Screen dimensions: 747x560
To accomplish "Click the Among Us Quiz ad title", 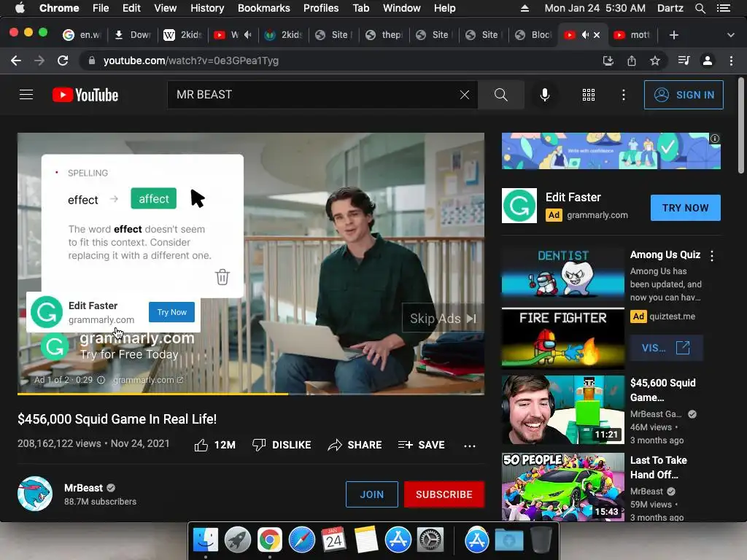I will [x=665, y=254].
